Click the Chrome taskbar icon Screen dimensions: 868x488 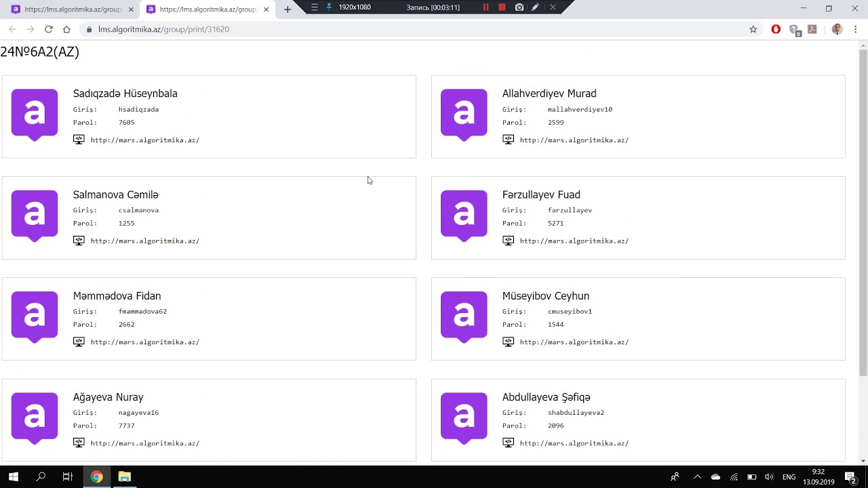96,476
